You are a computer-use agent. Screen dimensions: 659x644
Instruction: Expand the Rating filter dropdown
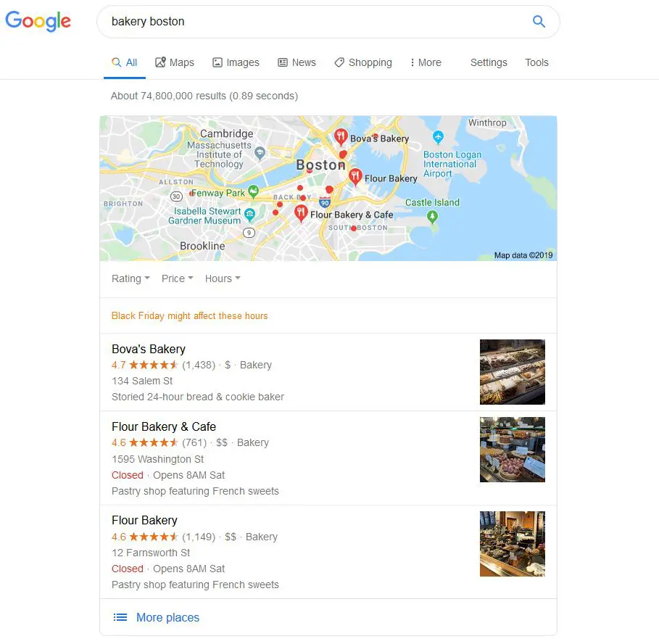[x=130, y=278]
